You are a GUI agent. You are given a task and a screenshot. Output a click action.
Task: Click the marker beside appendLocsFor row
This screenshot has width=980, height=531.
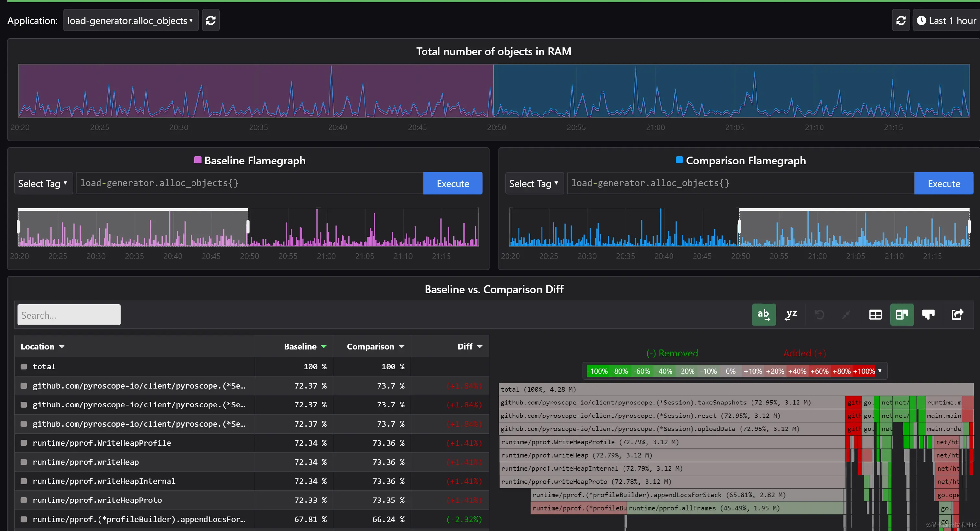24,519
